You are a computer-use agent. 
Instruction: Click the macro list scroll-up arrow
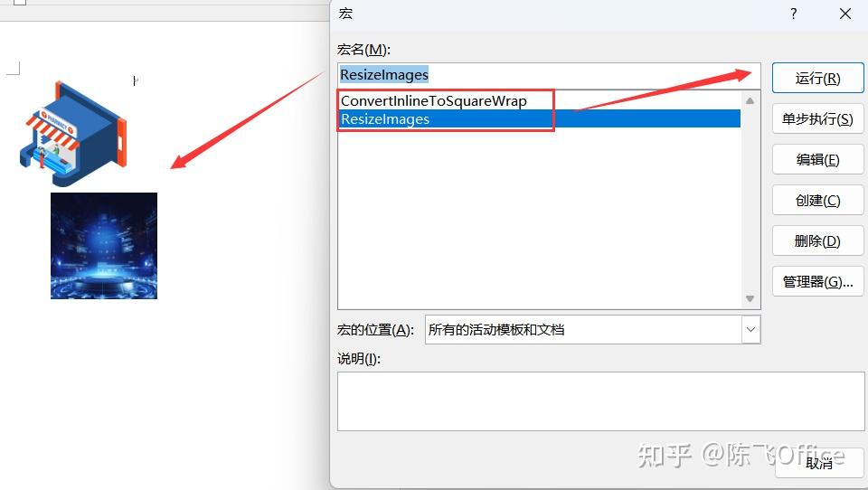click(x=750, y=100)
